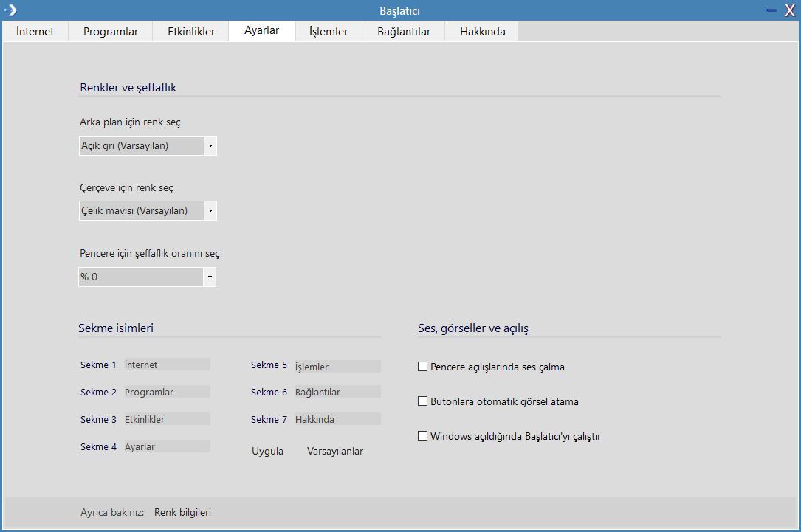Toggle 'Butonlara otomatik görsel atama' checkbox
801x532 pixels.
coord(423,401)
